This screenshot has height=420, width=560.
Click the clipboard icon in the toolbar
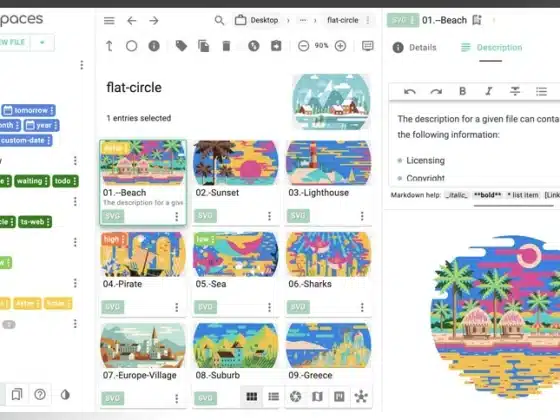[x=276, y=46]
